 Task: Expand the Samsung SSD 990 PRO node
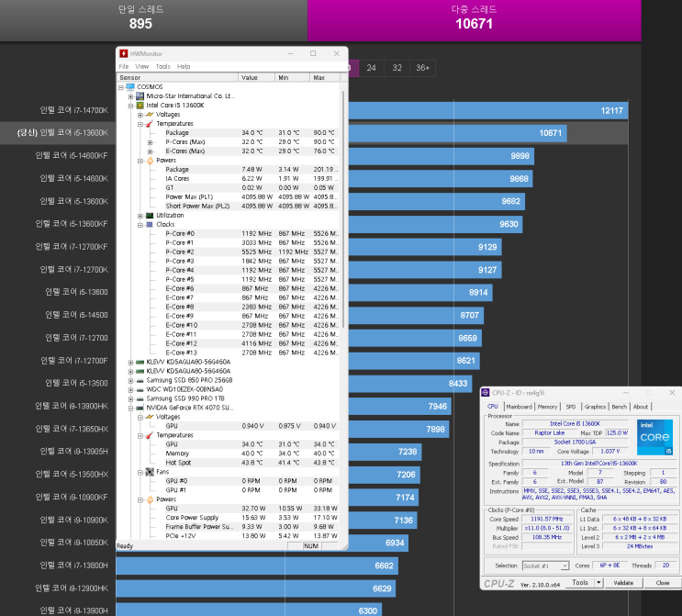click(x=130, y=399)
